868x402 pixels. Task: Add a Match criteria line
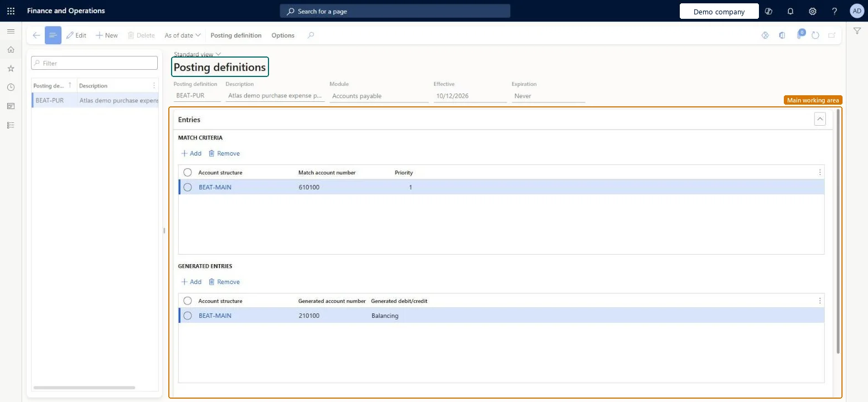pos(192,153)
